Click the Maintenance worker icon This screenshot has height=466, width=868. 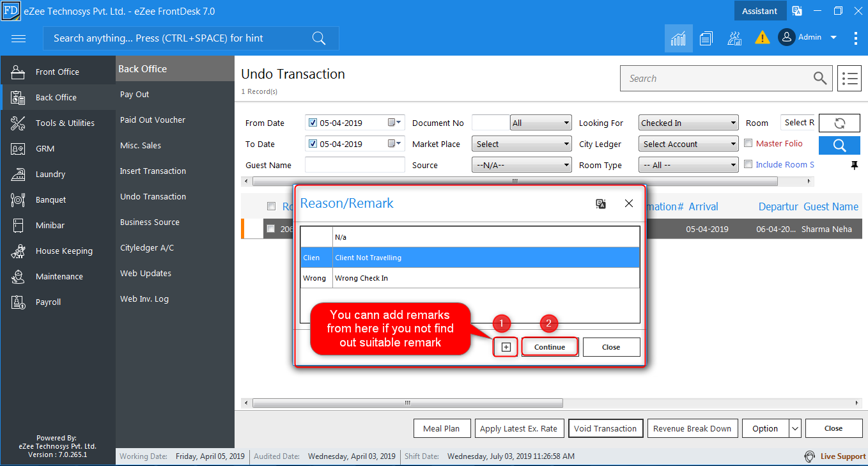tap(18, 276)
